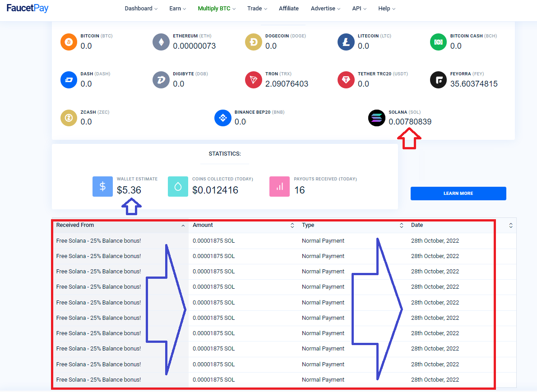Screen dimensions: 537x392
Task: Click the bar chart Payouts Received icon
Action: 279,187
